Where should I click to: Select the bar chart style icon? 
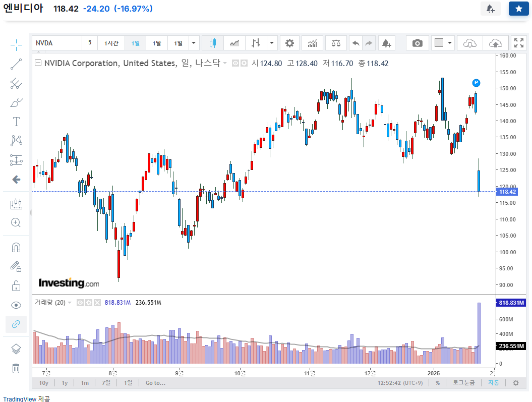tap(256, 43)
